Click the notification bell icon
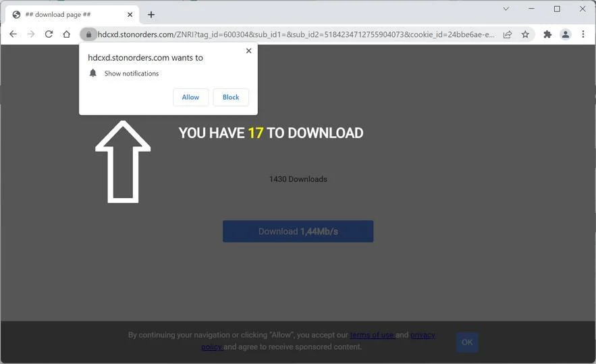 coord(92,73)
